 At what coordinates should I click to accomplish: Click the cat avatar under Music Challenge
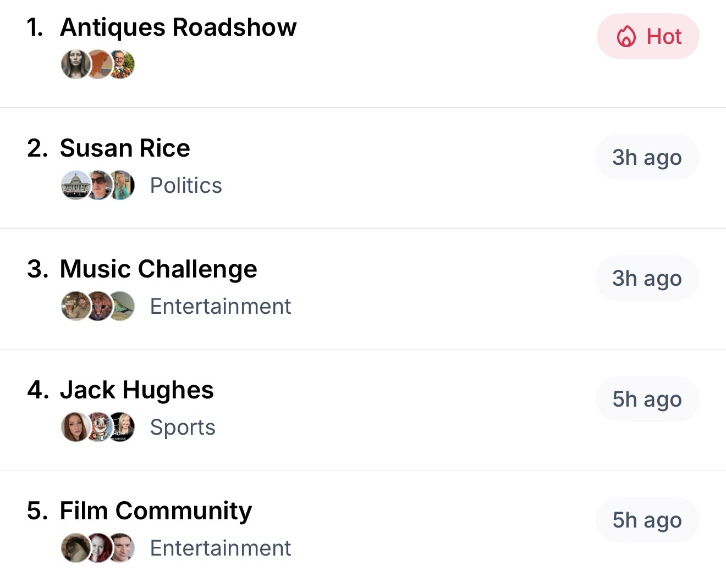99,306
